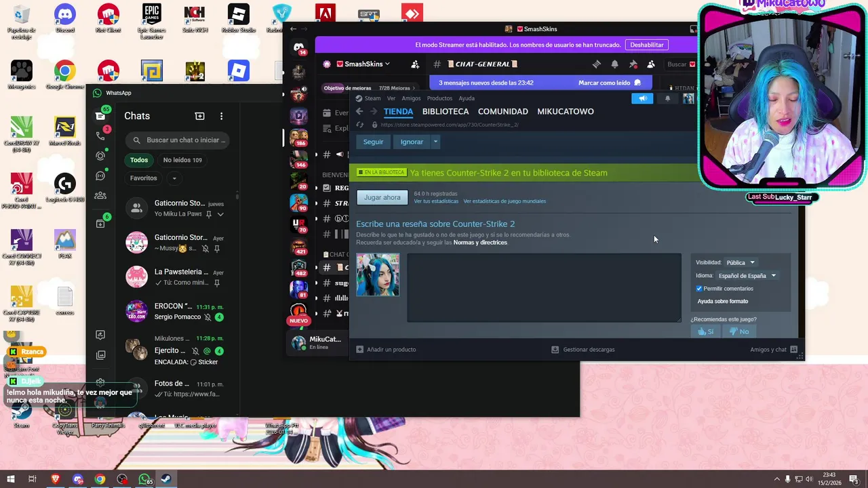This screenshot has width=868, height=488.
Task: Select No leídos filter in WhatsApp
Action: tap(182, 160)
